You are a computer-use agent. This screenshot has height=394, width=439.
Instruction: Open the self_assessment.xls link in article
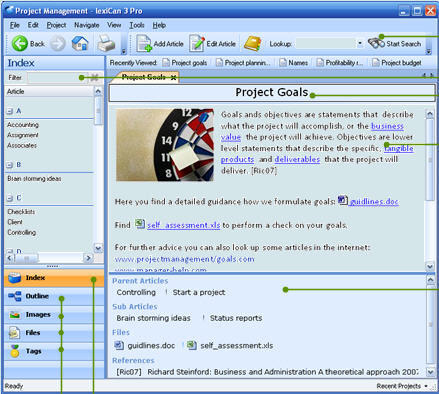pyautogui.click(x=183, y=225)
